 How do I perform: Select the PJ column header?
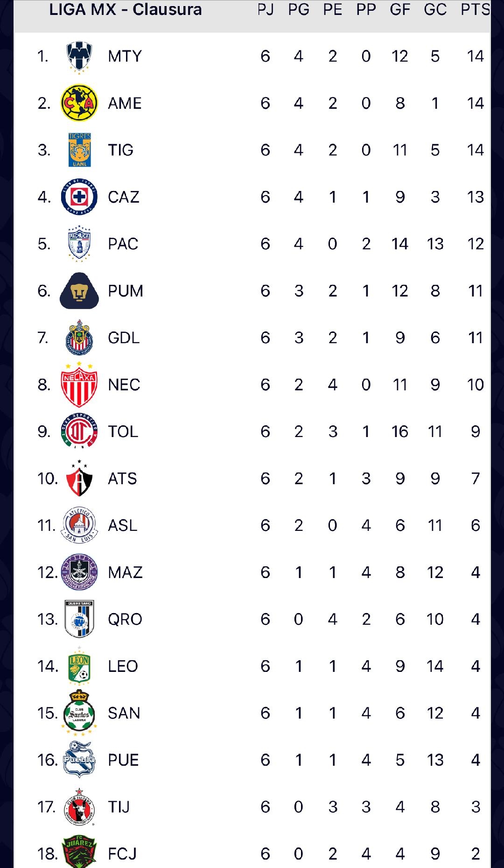click(266, 9)
